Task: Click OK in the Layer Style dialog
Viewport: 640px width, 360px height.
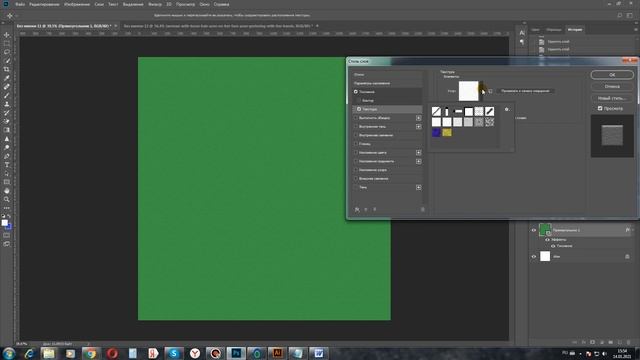Action: coord(612,75)
